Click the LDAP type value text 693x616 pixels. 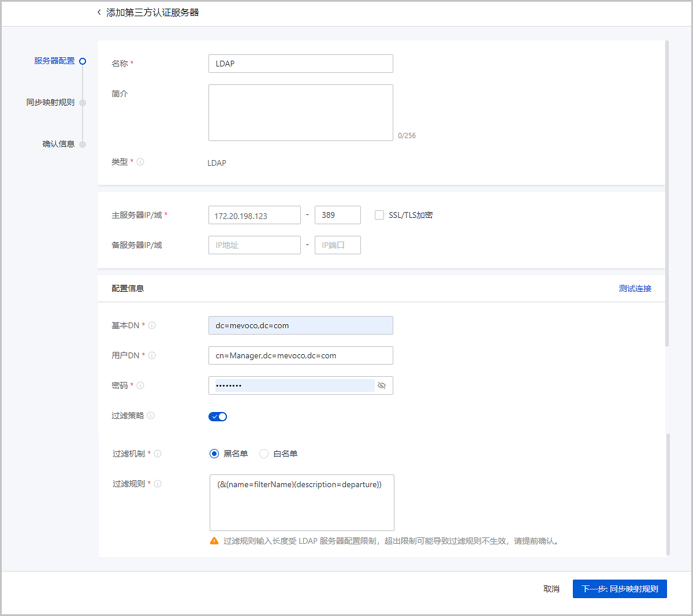[x=217, y=163]
